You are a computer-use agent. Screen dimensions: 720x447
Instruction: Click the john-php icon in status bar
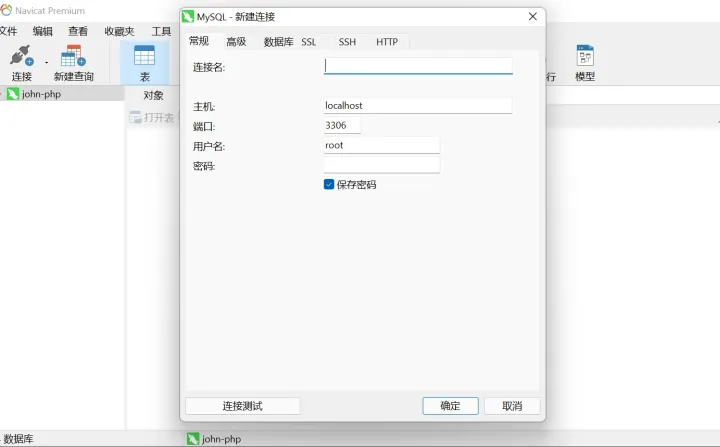193,439
